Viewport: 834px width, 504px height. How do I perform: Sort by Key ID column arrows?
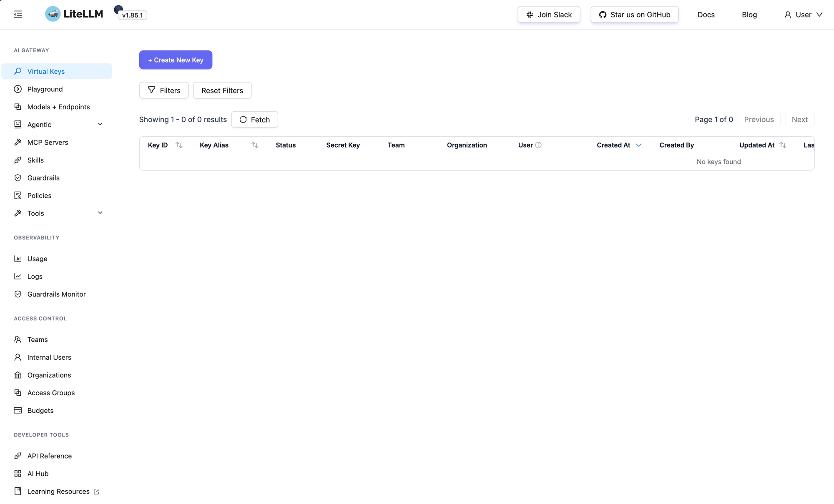[179, 145]
